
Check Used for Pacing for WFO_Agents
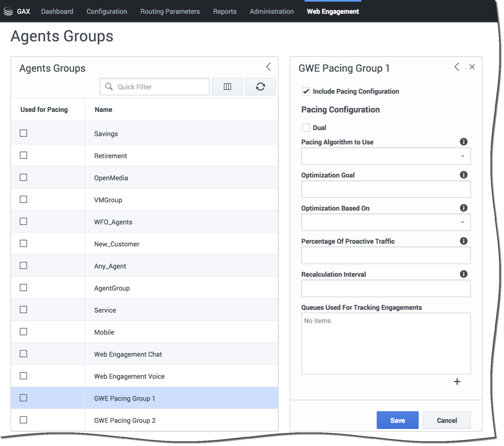pyautogui.click(x=23, y=222)
